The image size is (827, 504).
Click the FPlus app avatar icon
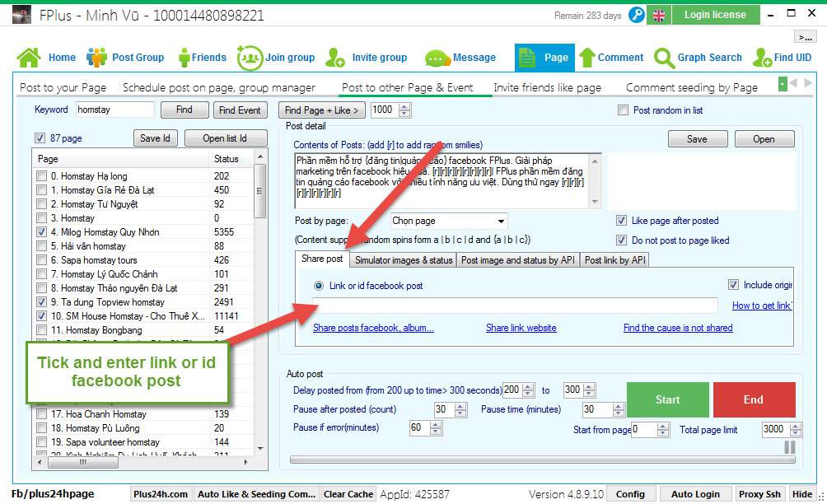(21, 15)
